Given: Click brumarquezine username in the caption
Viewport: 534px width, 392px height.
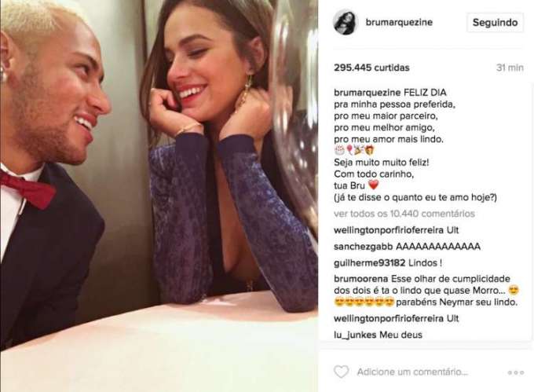Looking at the screenshot, I should coord(368,93).
